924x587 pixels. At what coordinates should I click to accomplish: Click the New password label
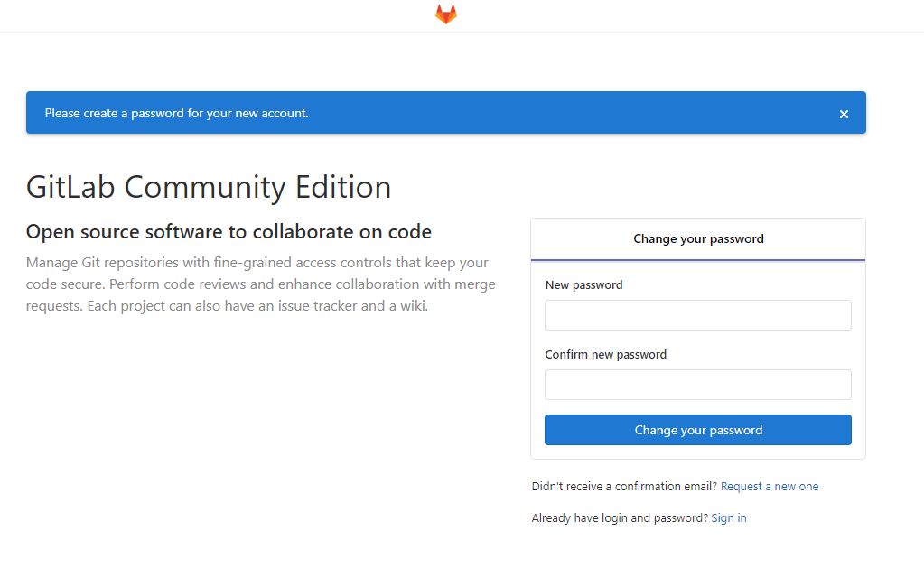coord(584,285)
